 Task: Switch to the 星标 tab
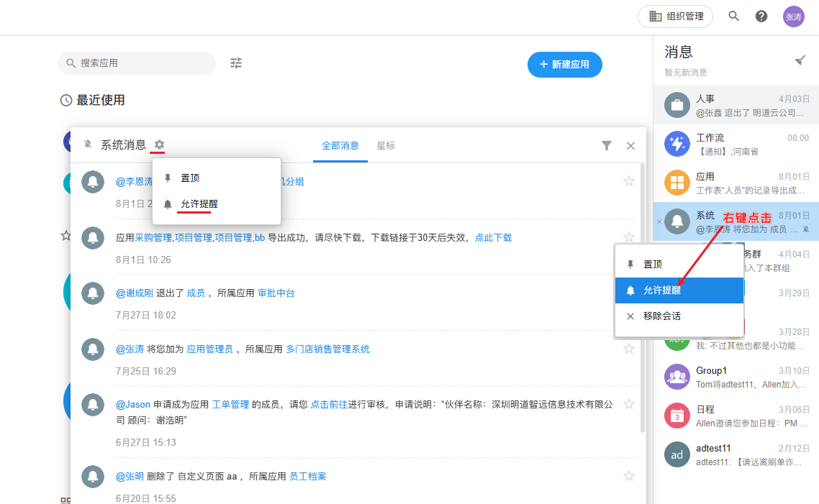(x=386, y=146)
